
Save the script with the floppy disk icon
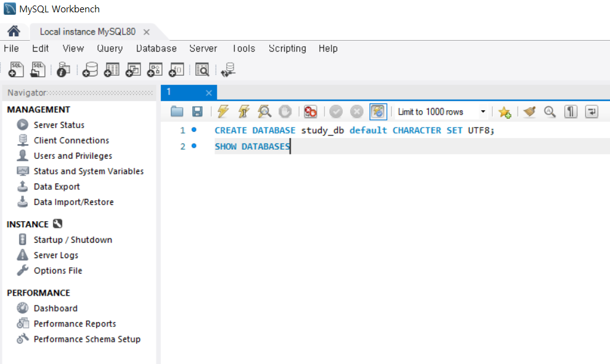197,111
